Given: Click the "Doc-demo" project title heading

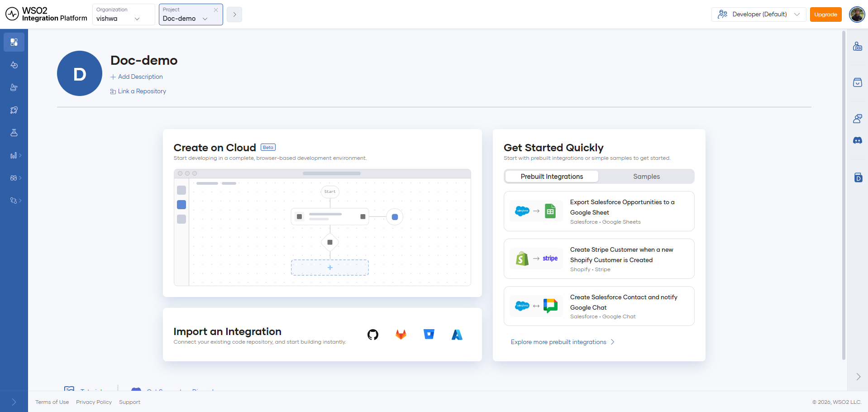Looking at the screenshot, I should (144, 61).
